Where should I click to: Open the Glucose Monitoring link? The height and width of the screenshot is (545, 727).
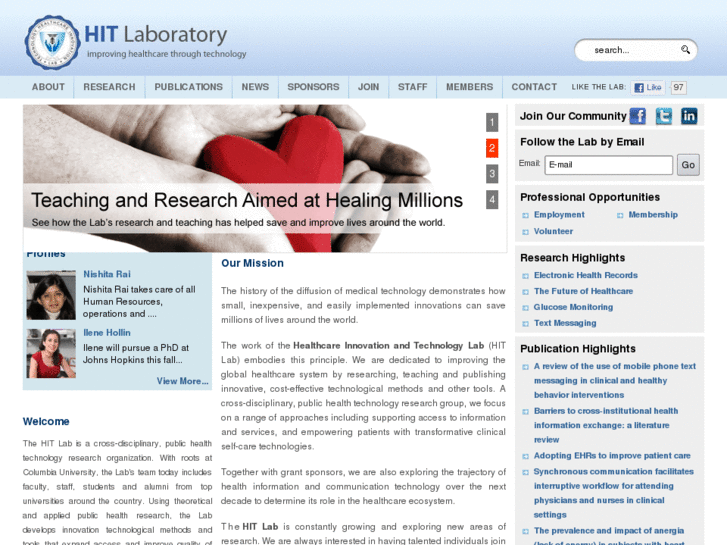[573, 307]
